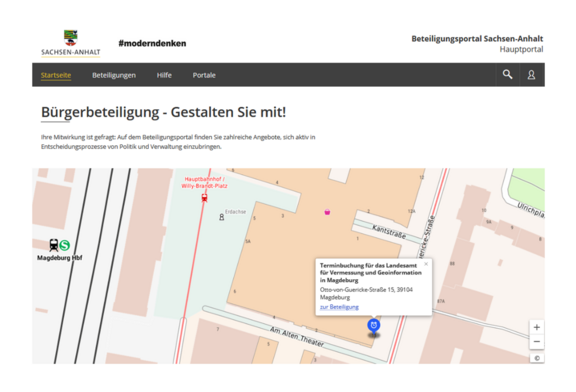Open Beteiligungen menu item
The image size is (576, 392).
point(114,75)
